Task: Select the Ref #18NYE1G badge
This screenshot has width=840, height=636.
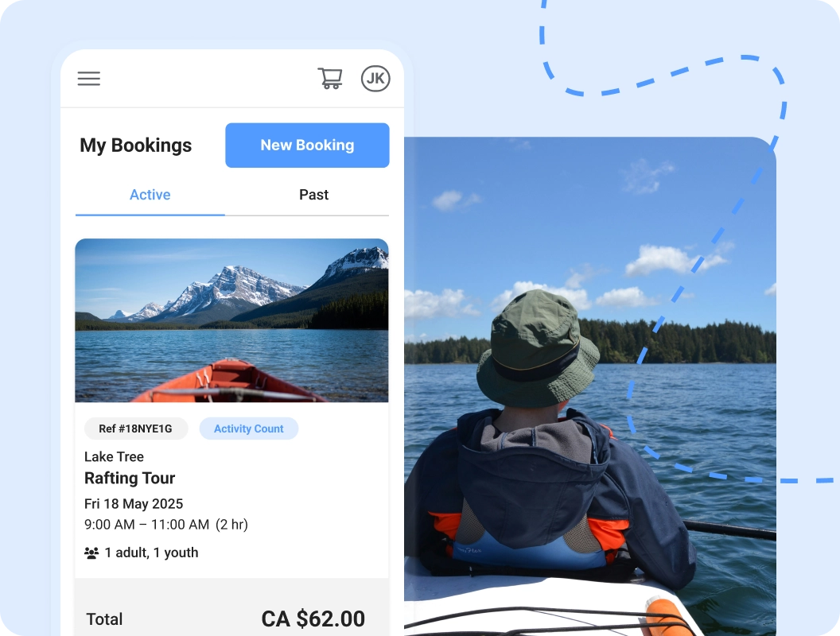Action: tap(135, 429)
